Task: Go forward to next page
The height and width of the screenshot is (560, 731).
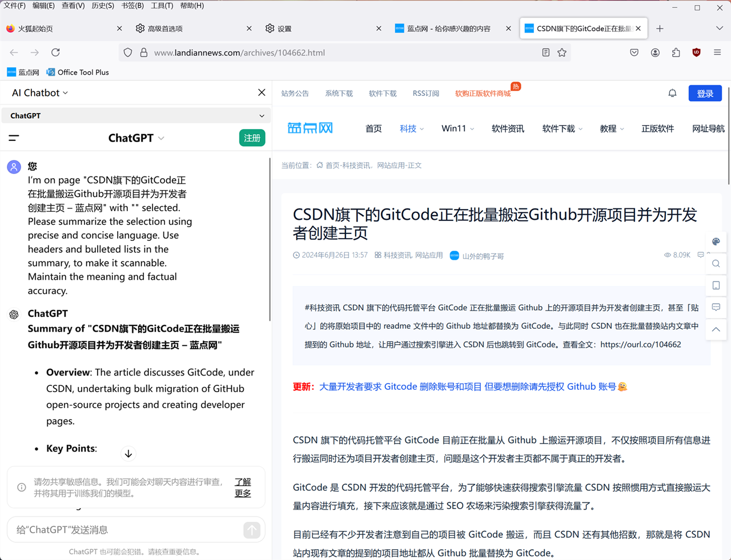Action: point(35,53)
